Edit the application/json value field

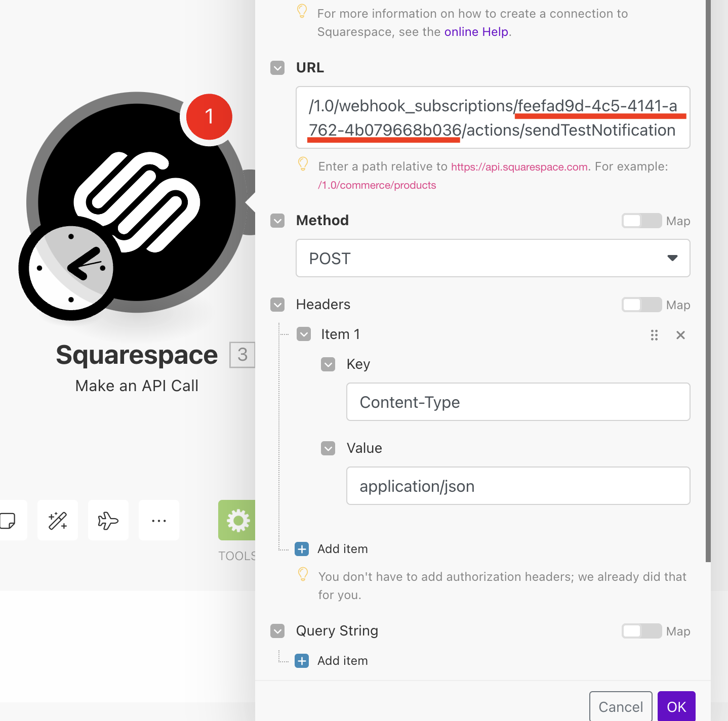518,486
